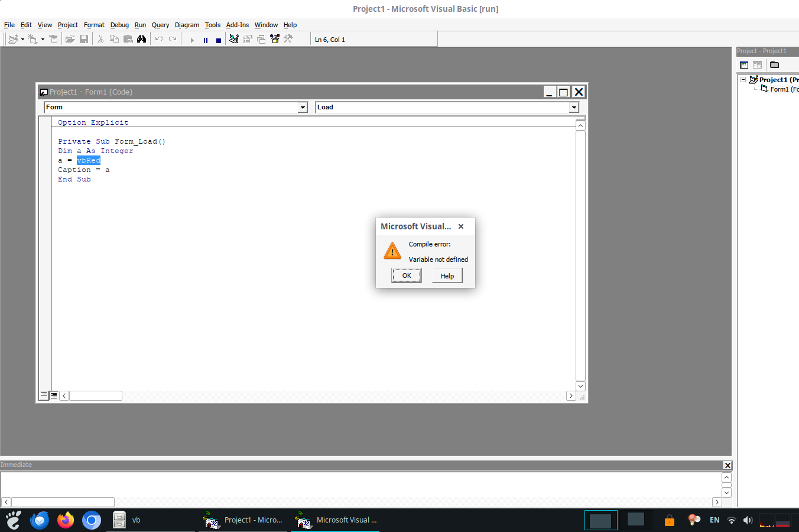Click the Save Project floppy icon
This screenshot has width=799, height=532.
pos(84,39)
